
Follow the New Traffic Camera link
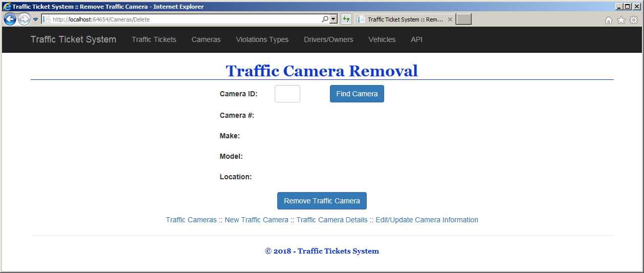(x=256, y=220)
